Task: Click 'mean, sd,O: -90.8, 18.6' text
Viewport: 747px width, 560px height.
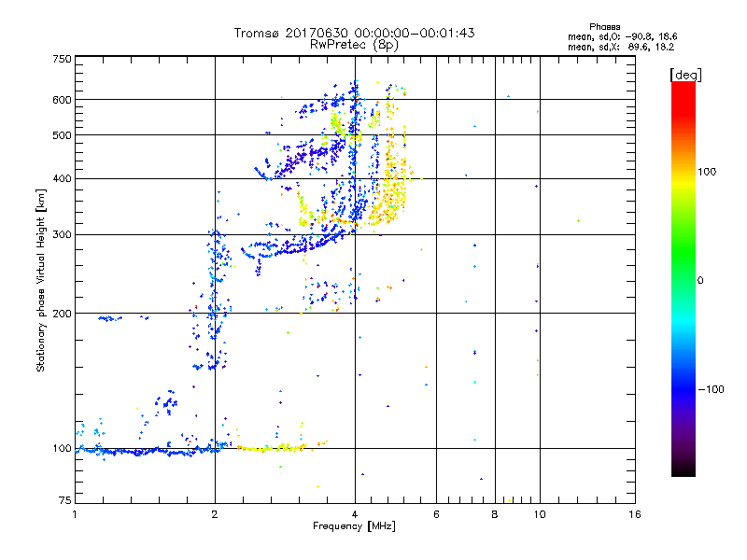Action: [x=623, y=37]
